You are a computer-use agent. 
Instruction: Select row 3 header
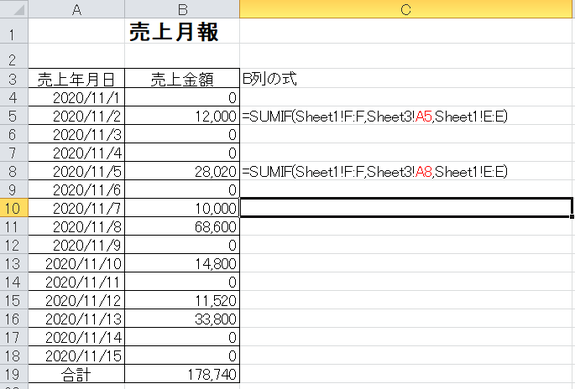(x=14, y=79)
